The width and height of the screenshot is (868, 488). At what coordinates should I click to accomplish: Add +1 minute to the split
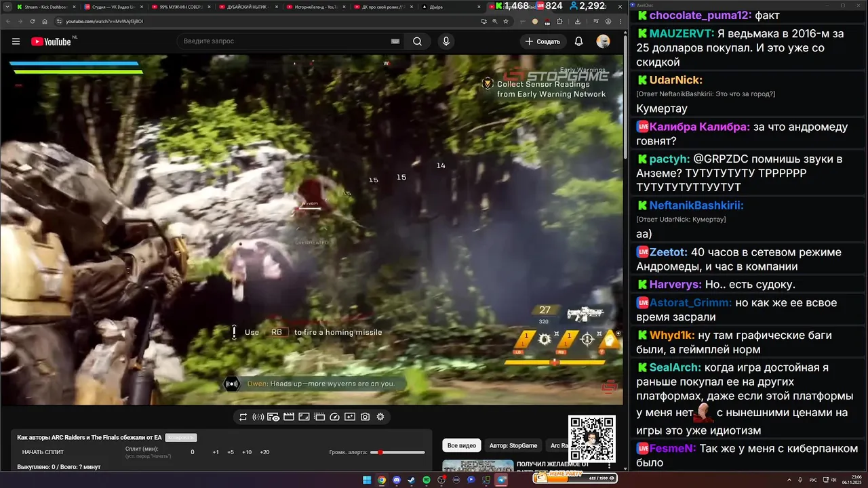[216, 452]
